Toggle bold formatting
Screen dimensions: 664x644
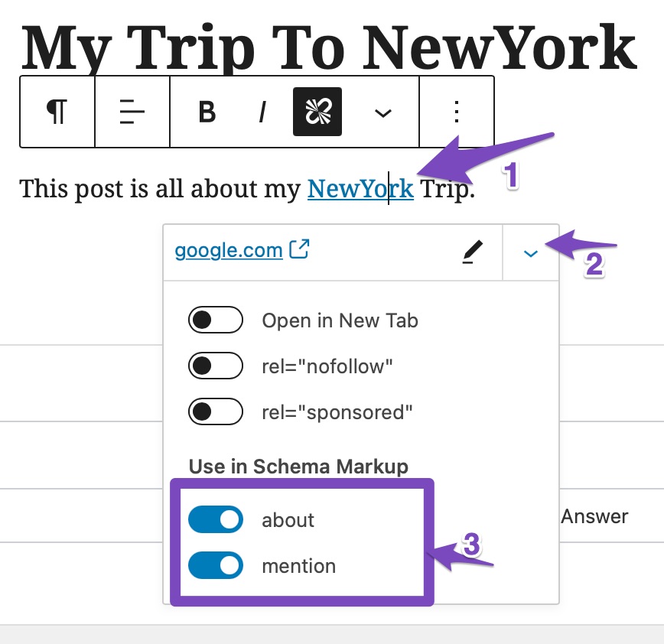click(207, 112)
